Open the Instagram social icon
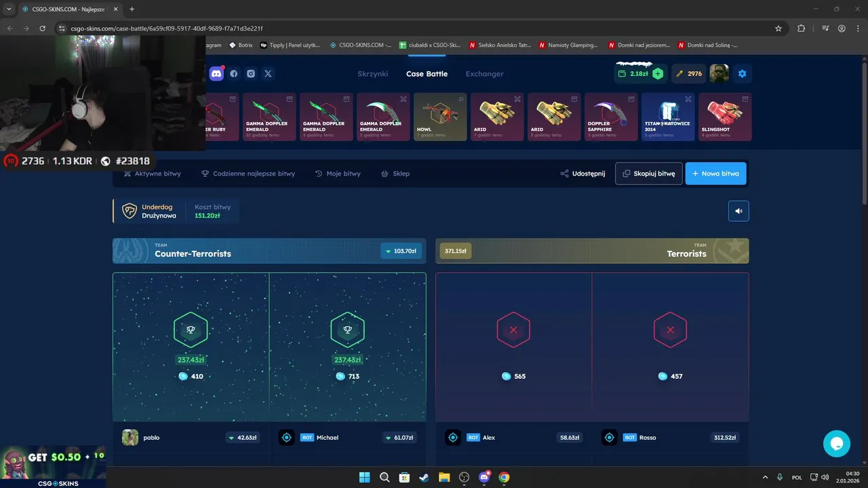Viewport: 868px width, 488px height. pyautogui.click(x=251, y=73)
